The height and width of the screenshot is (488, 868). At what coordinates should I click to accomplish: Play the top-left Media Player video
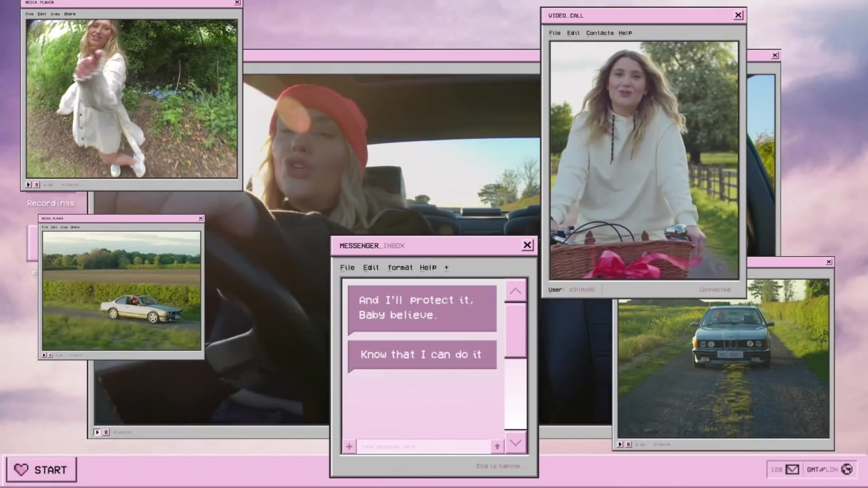(28, 184)
